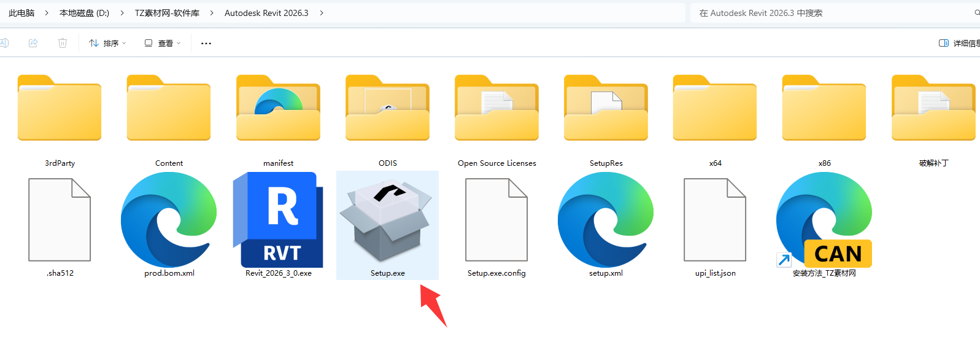This screenshot has height=358, width=980.
Task: Click the .sha512 file name
Action: (x=60, y=273)
